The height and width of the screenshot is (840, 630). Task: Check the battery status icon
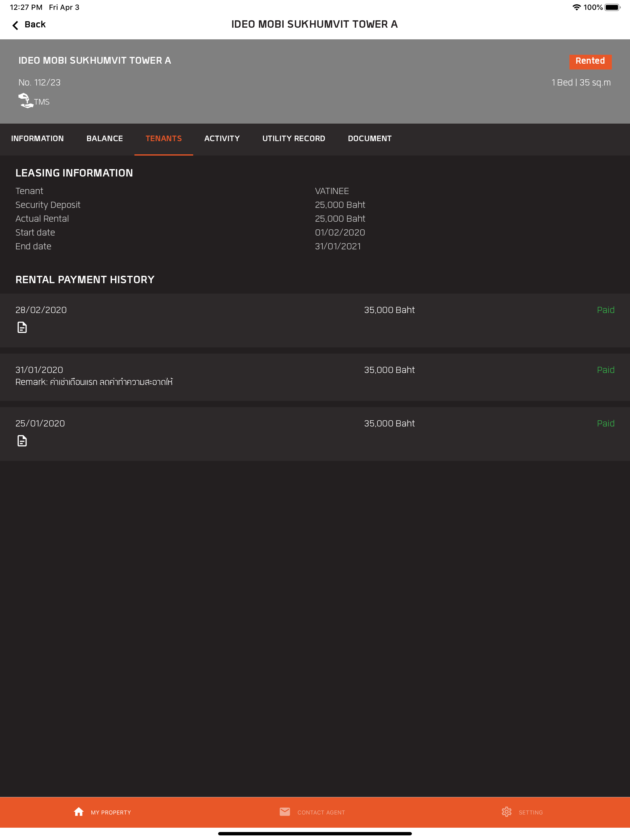point(612,7)
